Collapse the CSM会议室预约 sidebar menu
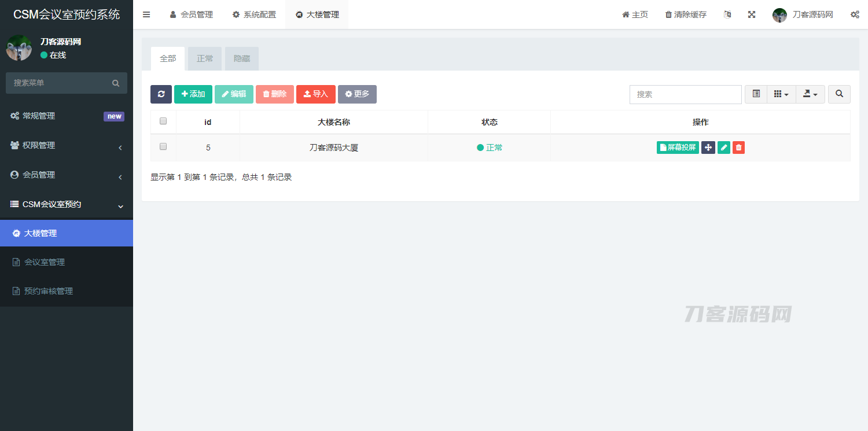868x431 pixels. (67, 204)
